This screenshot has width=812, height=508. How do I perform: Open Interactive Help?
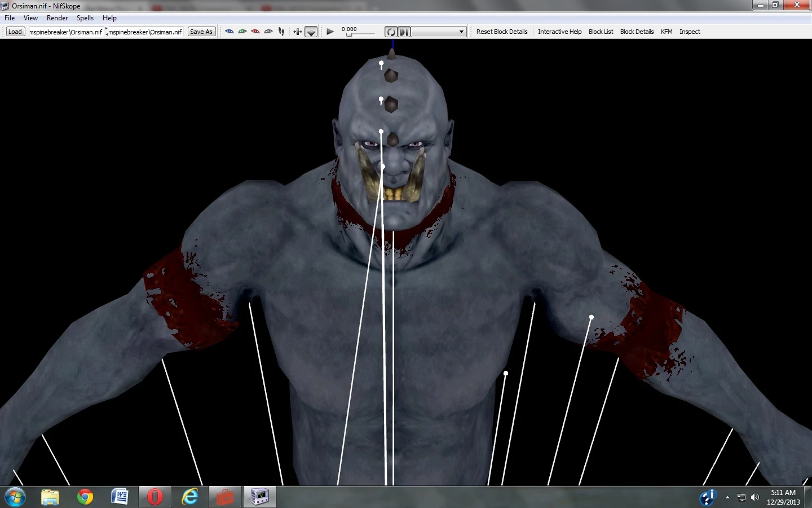tap(559, 32)
